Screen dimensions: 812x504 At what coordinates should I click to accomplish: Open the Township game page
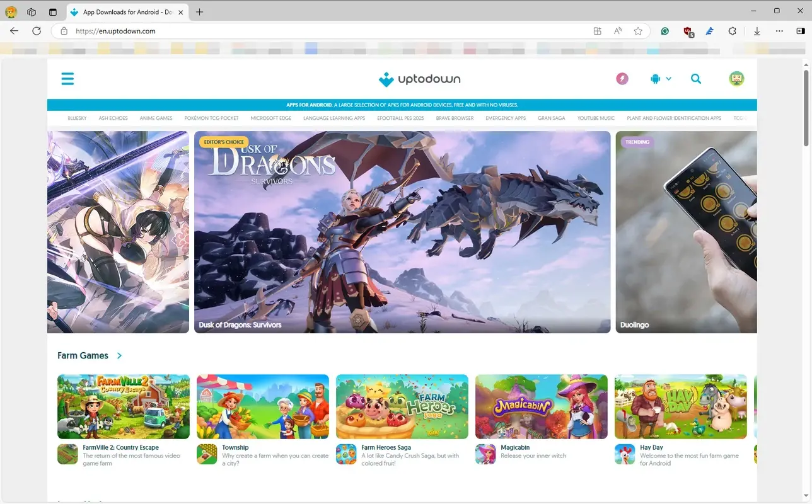262,406
